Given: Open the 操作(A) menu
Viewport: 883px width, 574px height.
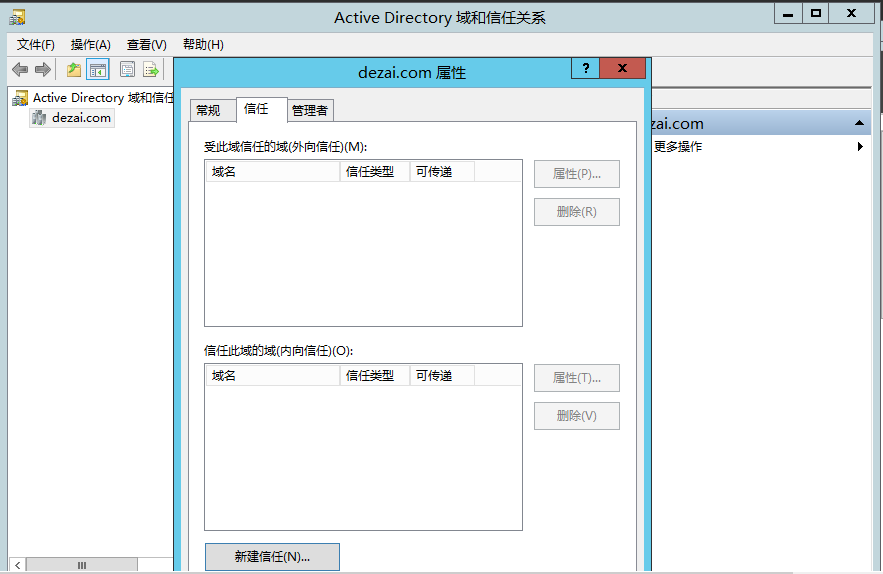Looking at the screenshot, I should (91, 45).
